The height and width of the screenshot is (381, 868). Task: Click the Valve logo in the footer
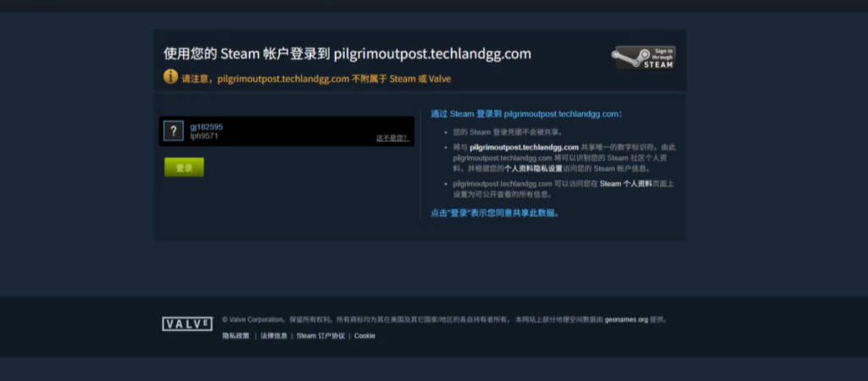point(187,324)
